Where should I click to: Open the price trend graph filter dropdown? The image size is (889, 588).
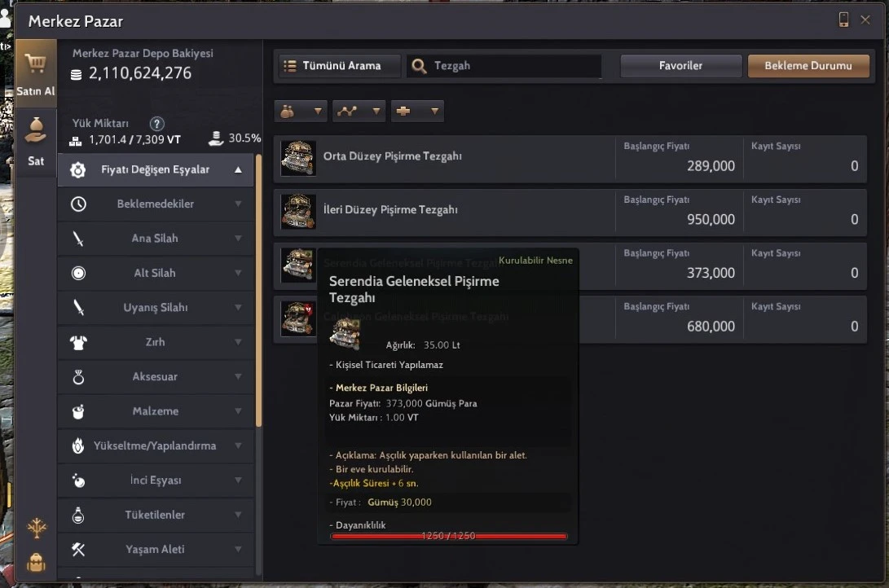point(359,111)
